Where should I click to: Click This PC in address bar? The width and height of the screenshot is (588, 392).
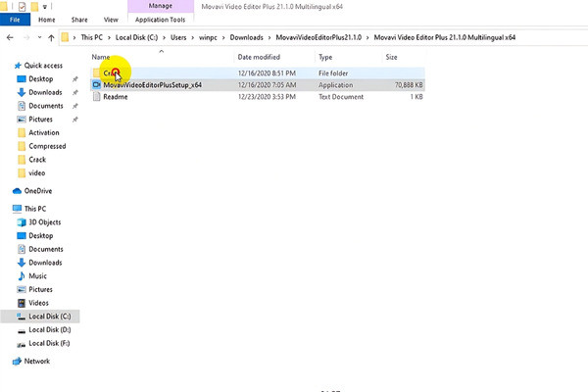pos(92,37)
